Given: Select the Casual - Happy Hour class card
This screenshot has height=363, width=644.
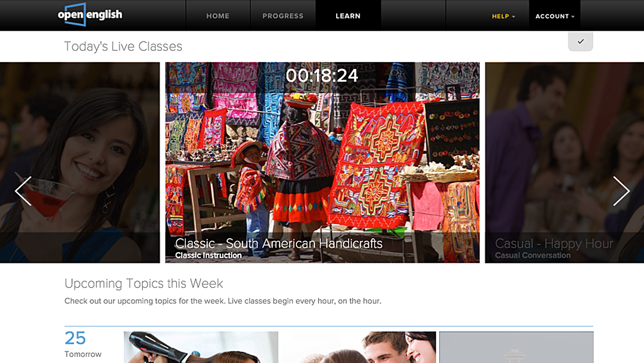Looking at the screenshot, I should point(565,162).
